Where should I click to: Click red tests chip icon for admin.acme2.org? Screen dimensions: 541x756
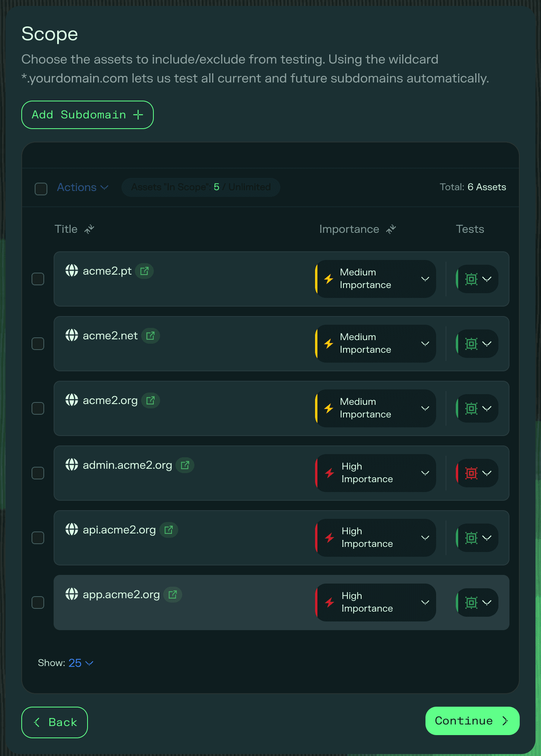(471, 473)
